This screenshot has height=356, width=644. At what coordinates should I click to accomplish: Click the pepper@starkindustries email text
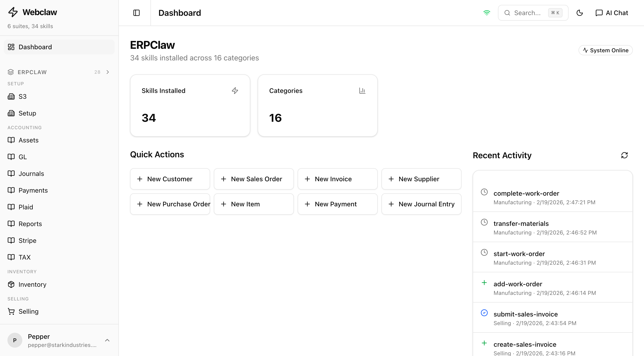[62, 345]
